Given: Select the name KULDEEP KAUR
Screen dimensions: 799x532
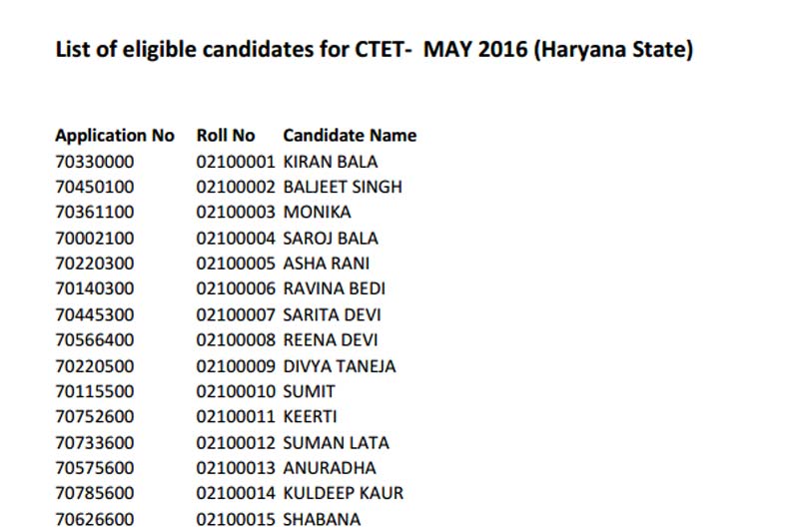Looking at the screenshot, I should coord(344,494).
